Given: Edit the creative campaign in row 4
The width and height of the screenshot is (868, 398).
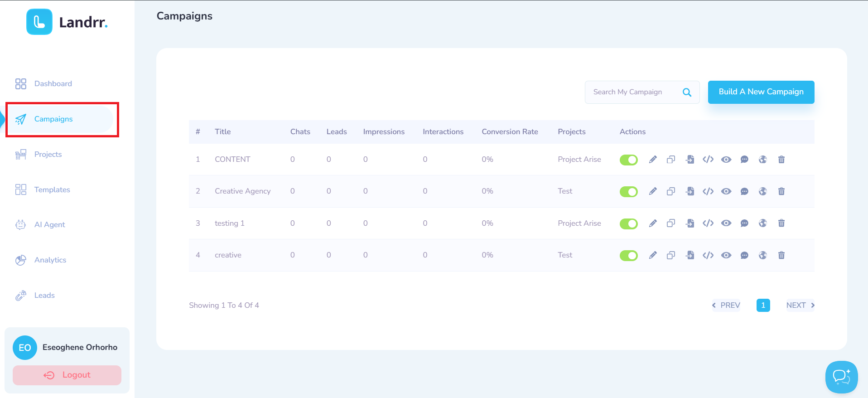Looking at the screenshot, I should (x=653, y=255).
